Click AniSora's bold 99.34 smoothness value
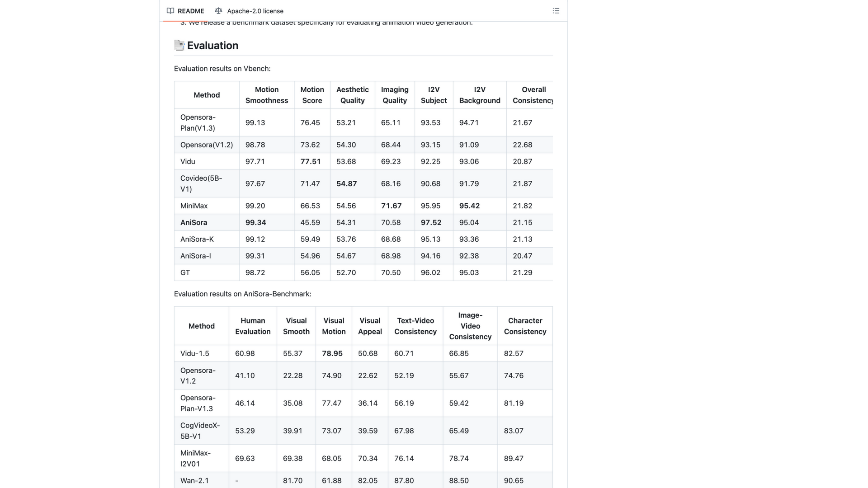Screen dimensions: 868x488 point(256,223)
